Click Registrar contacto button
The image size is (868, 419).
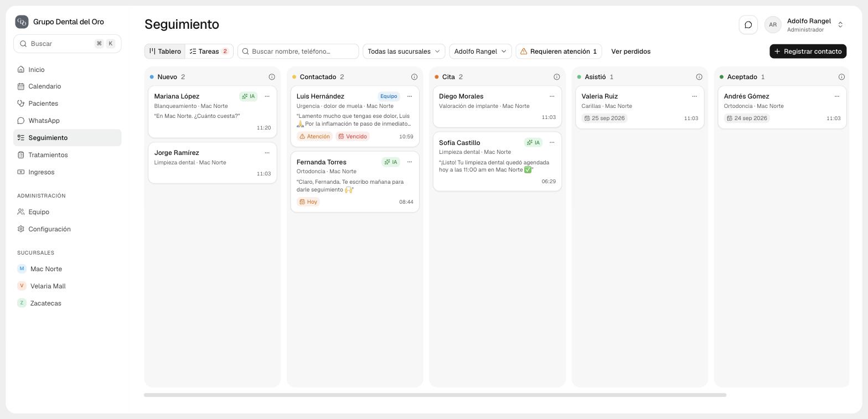(808, 51)
